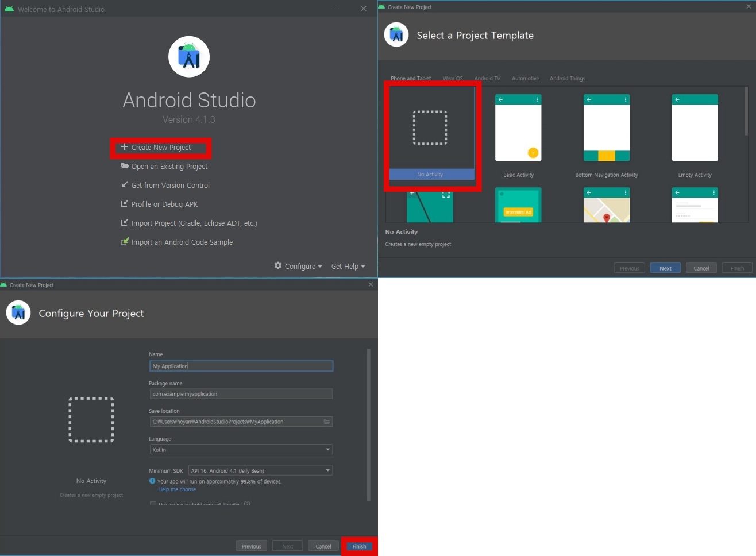Click Cancel in Configure Your Project
The image size is (756, 556).
(323, 546)
